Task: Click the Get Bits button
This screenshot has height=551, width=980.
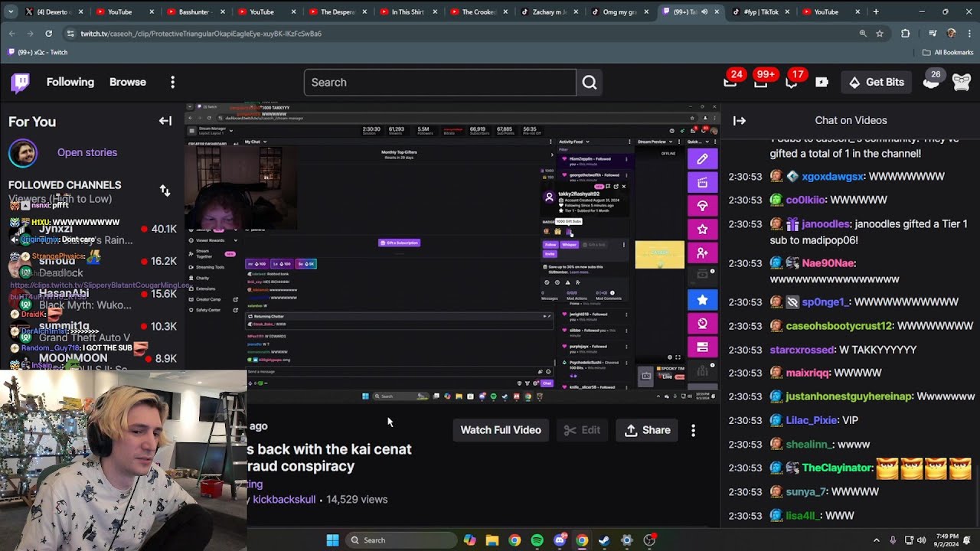Action: pos(877,82)
